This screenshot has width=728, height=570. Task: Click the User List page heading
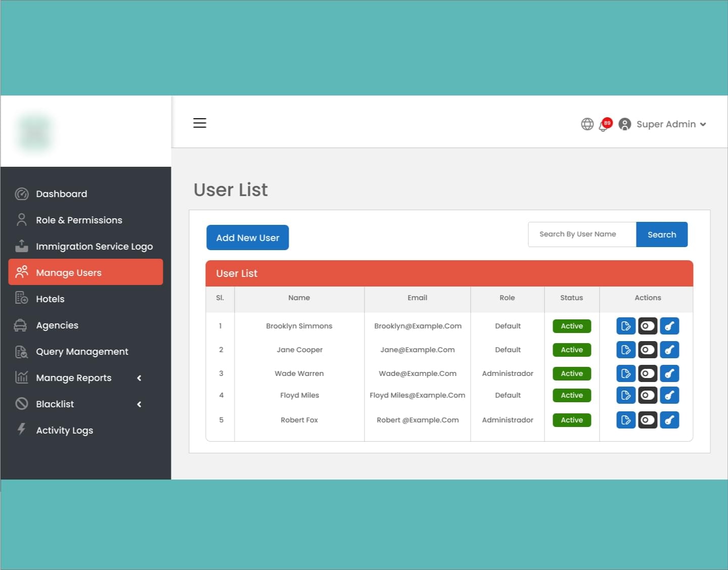coord(231,189)
